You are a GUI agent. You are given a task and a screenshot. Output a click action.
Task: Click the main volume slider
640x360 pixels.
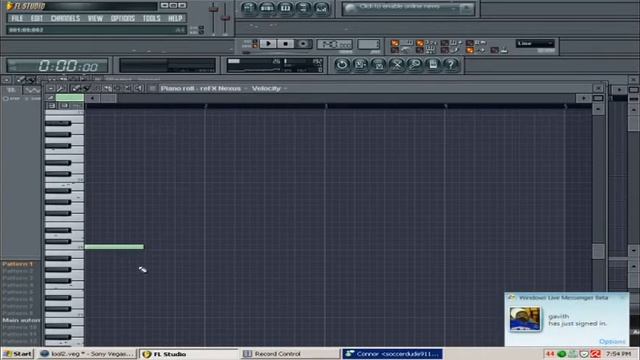(x=213, y=18)
